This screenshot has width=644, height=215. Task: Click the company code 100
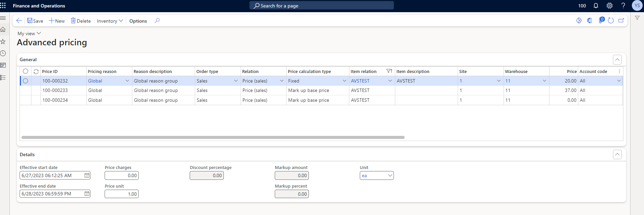coord(582,5)
